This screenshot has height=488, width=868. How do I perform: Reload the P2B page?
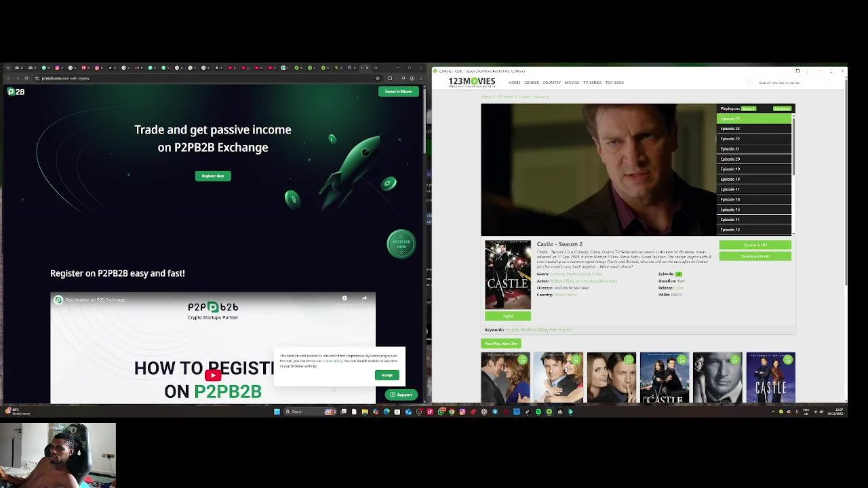26,78
